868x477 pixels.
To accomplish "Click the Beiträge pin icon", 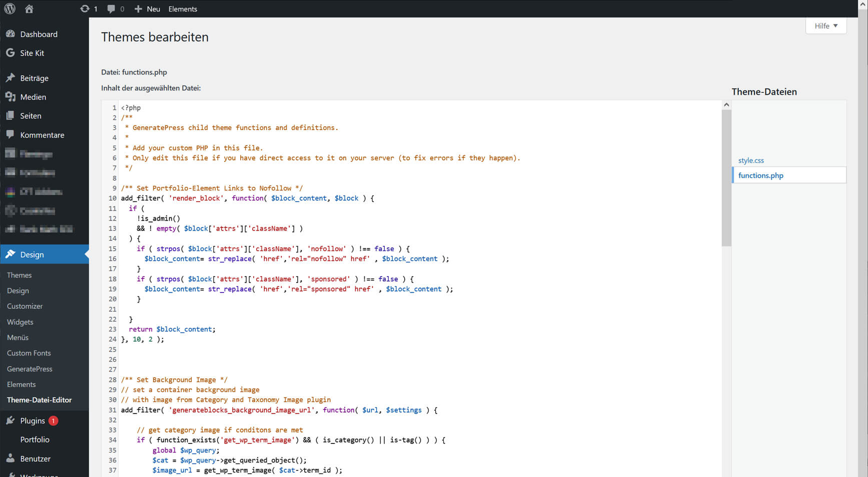I will coord(10,77).
